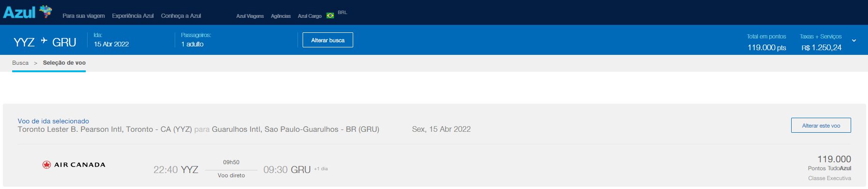Go to the Azul Viagens link
The image size is (868, 189).
click(250, 16)
